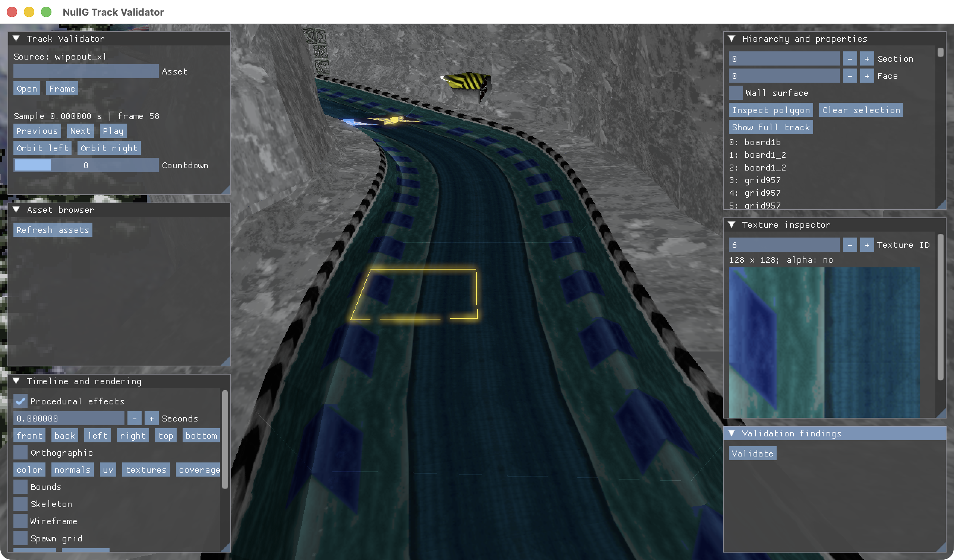Increase Section with plus button
Viewport: 954px width, 560px height.
pyautogui.click(x=867, y=59)
